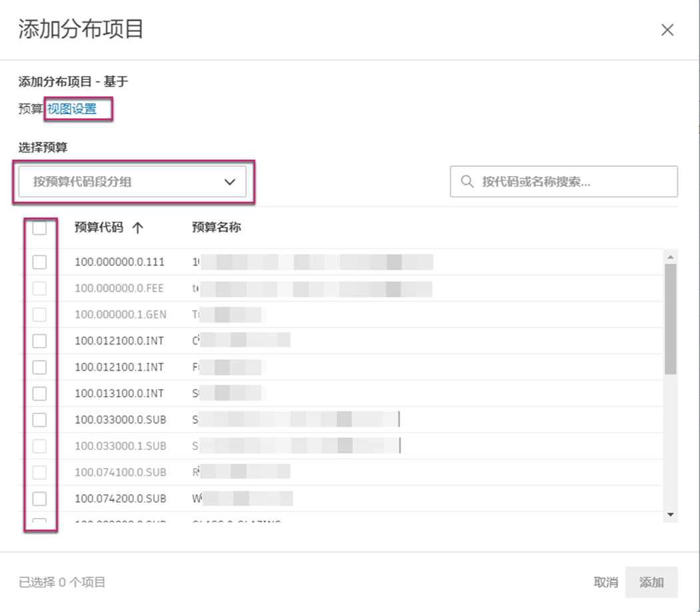The height and width of the screenshot is (612, 700).
Task: Check the checkbox for 100.012100.0.INT
Action: click(x=40, y=341)
